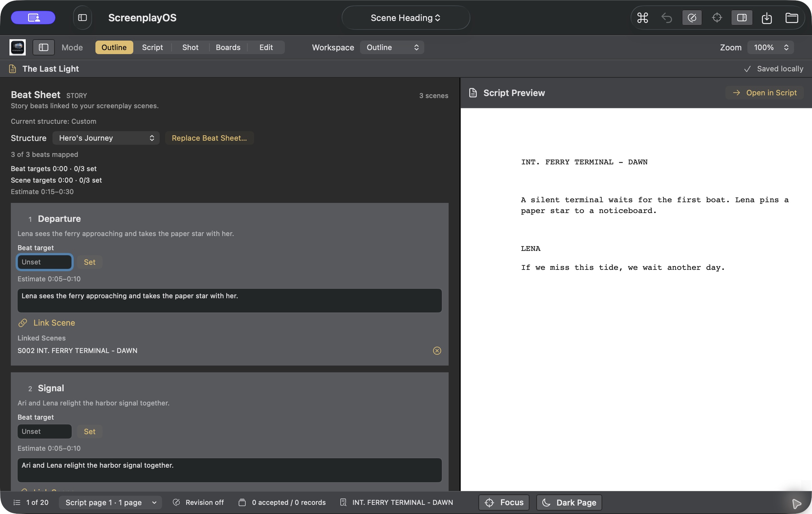Open the folder icon in top toolbar
The image size is (812, 514).
[792, 18]
